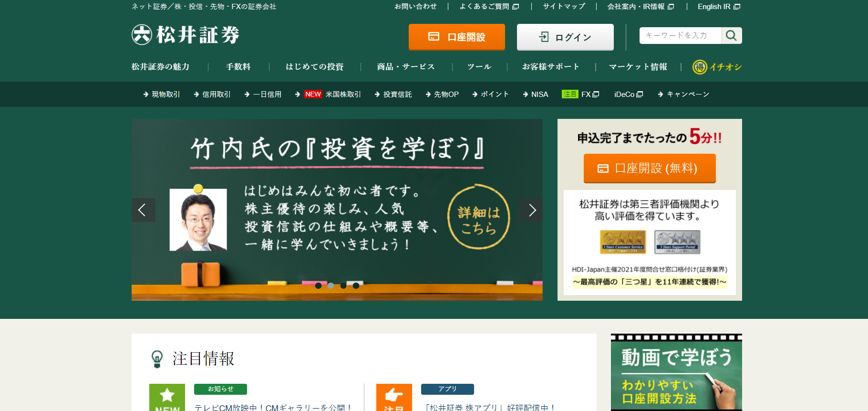
Task: Go to 一日信用 submenu link
Action: [x=263, y=95]
